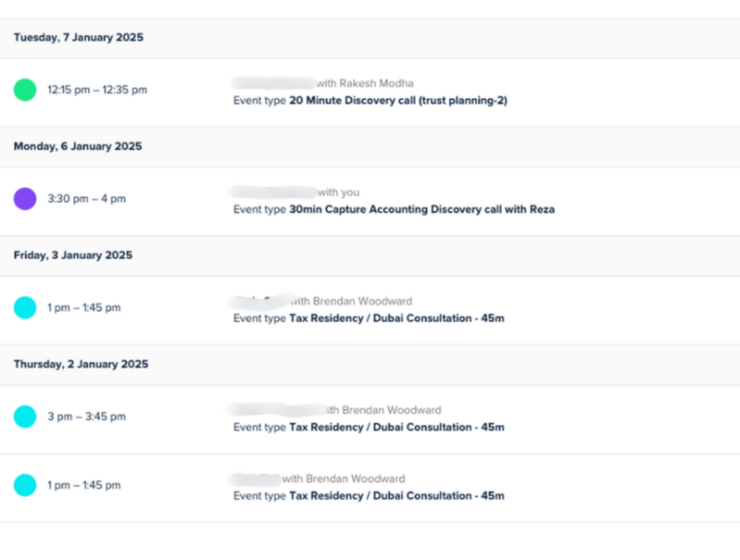Click the Friday, 3 January 2025 header

72,255
